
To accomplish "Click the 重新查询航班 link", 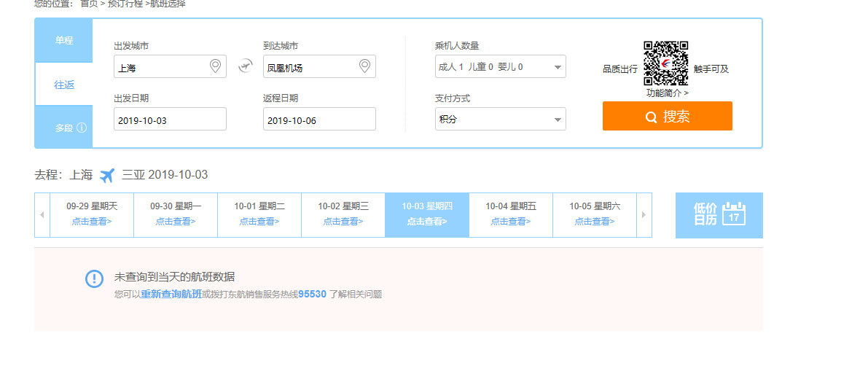I will [171, 295].
